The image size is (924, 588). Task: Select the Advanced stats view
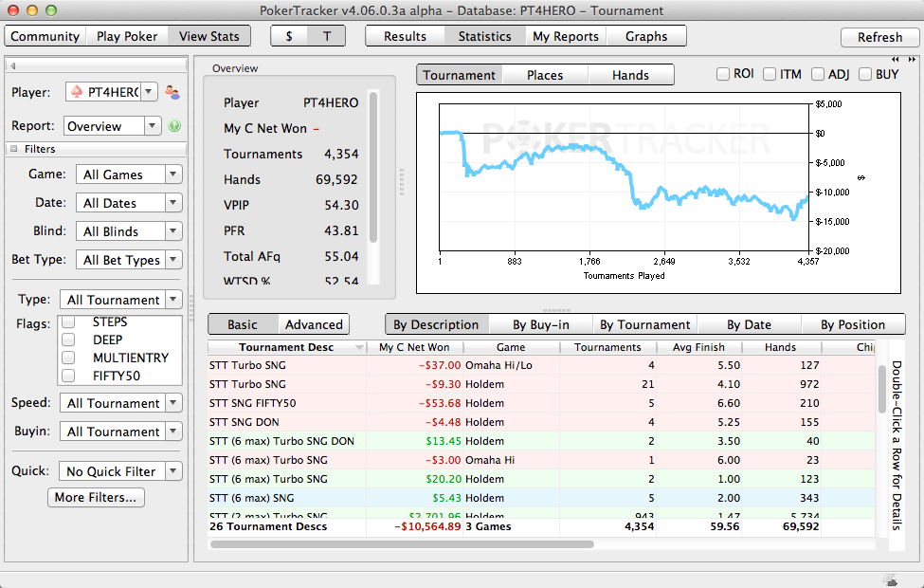pyautogui.click(x=314, y=324)
